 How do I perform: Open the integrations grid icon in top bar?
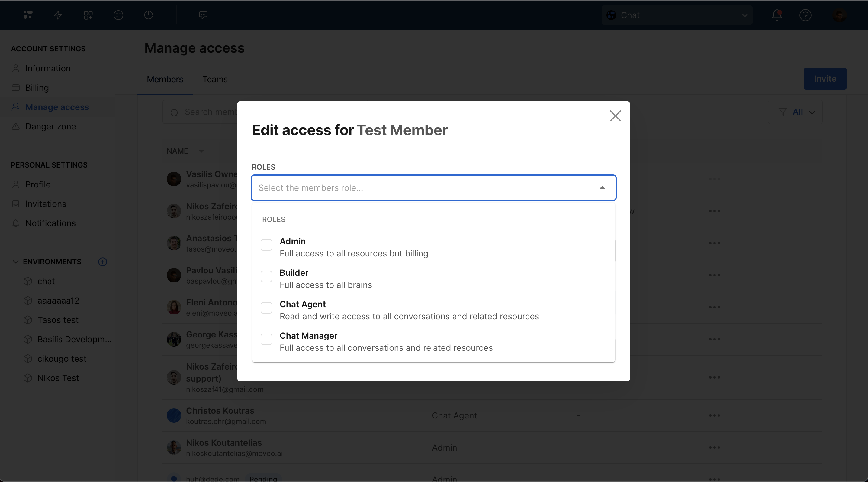click(88, 15)
